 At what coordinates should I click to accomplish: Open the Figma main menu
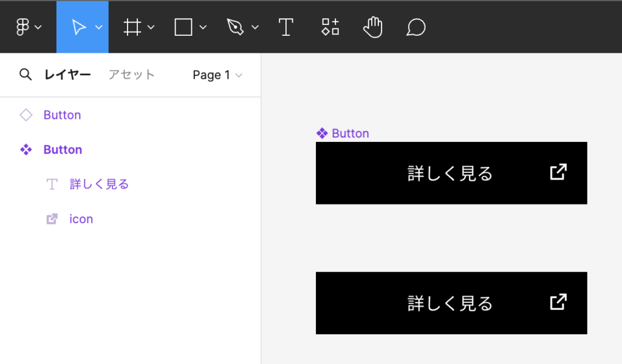pos(28,27)
